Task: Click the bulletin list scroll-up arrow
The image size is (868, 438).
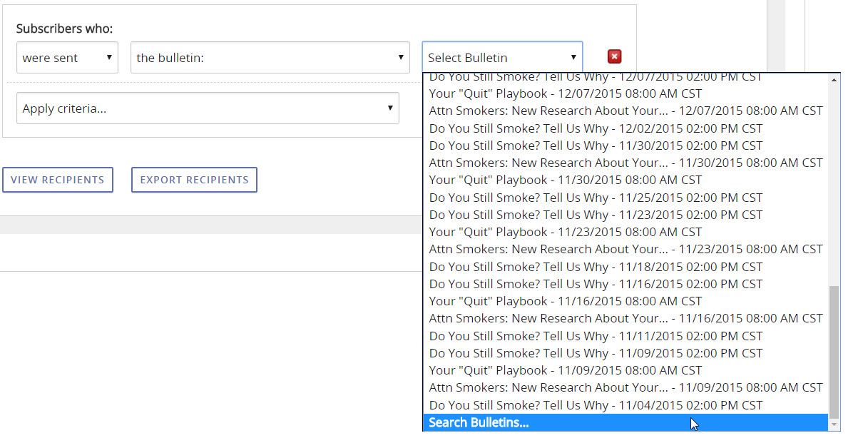Action: (x=834, y=80)
